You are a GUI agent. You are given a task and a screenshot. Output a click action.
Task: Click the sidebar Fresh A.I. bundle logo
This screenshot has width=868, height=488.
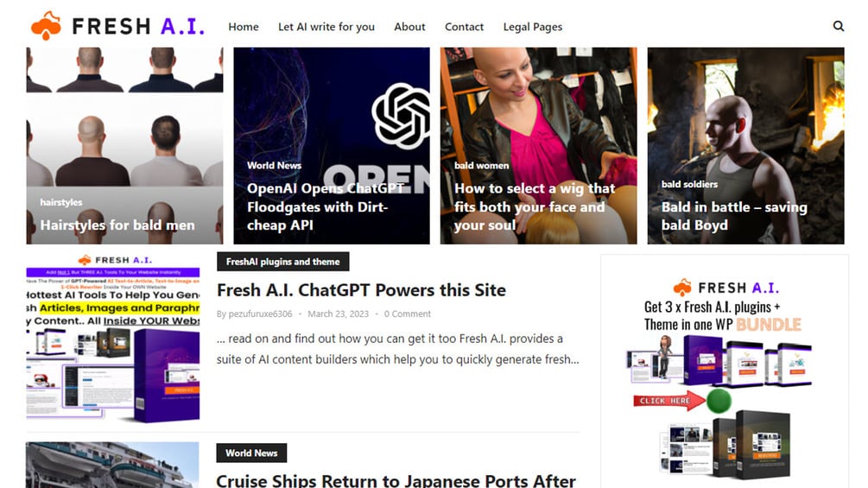[x=725, y=288]
